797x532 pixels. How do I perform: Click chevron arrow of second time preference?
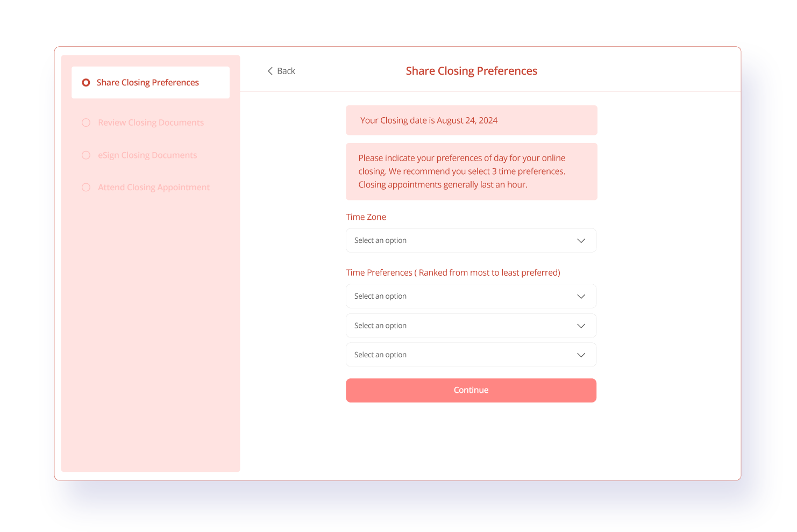coord(581,326)
